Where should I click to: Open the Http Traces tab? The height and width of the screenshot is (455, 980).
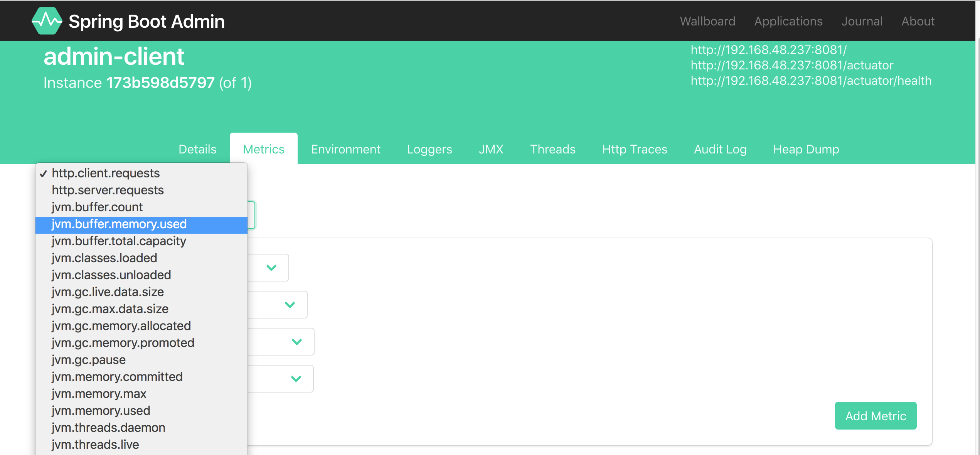[635, 149]
